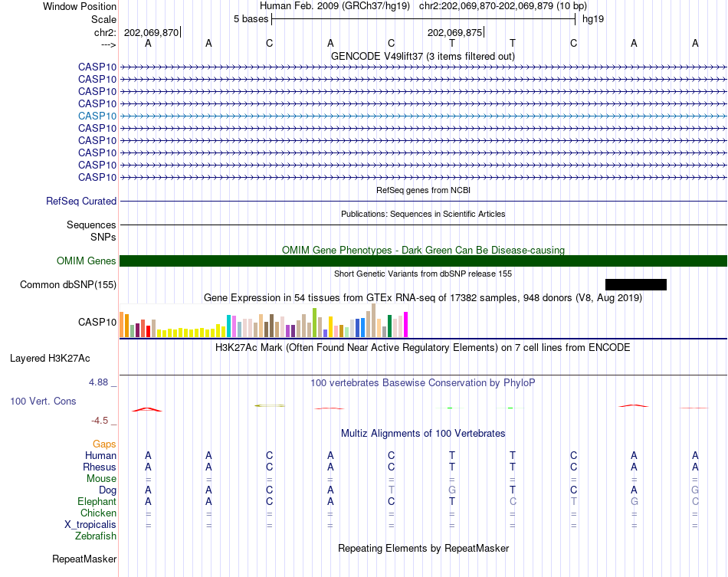
Task: Click the 4.88 PhyloP upper value
Action: pyautogui.click(x=98, y=382)
